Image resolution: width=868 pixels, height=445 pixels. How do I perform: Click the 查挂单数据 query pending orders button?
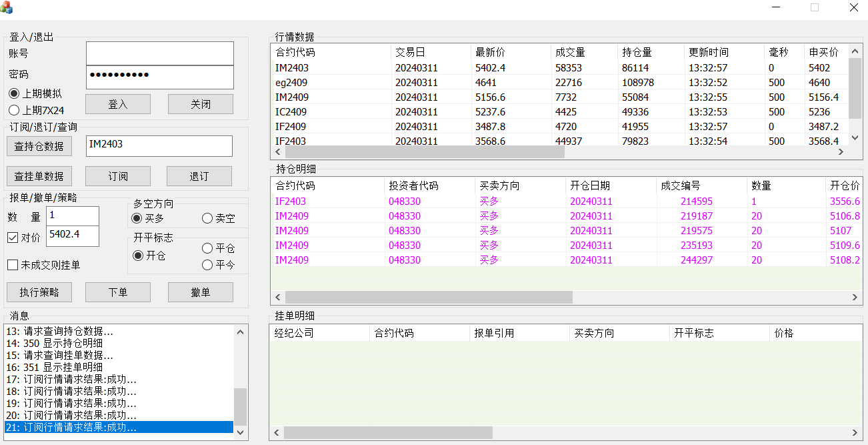click(x=39, y=175)
